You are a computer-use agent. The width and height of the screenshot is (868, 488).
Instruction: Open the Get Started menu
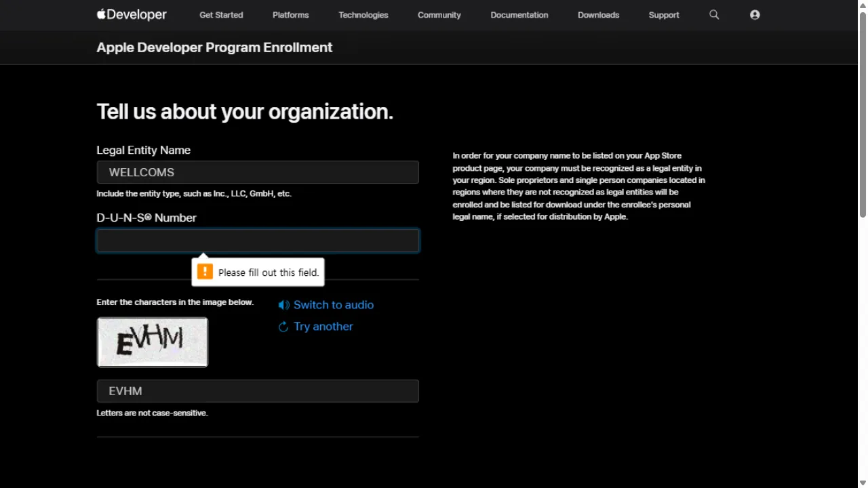click(x=221, y=15)
